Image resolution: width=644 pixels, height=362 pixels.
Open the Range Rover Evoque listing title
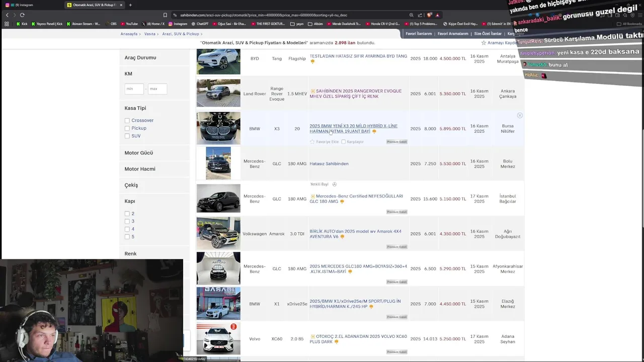pyautogui.click(x=356, y=94)
